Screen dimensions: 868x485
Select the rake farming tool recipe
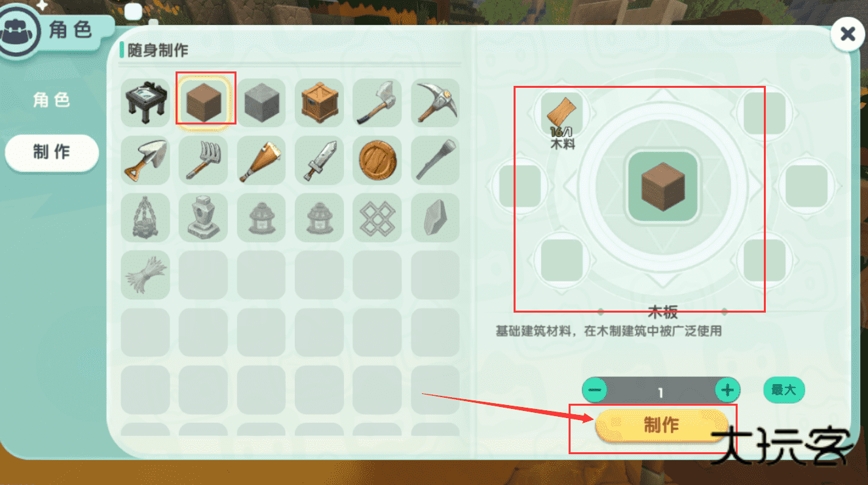click(204, 161)
